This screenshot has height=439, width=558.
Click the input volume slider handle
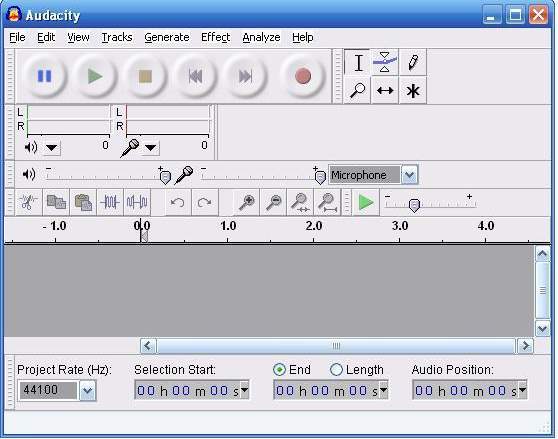click(x=320, y=177)
